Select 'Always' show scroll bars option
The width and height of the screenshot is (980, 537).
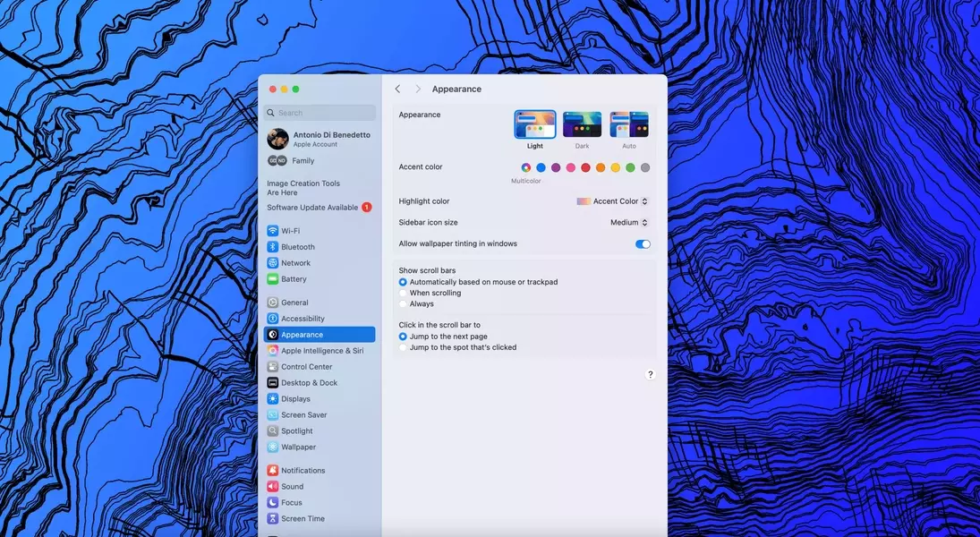click(x=403, y=304)
